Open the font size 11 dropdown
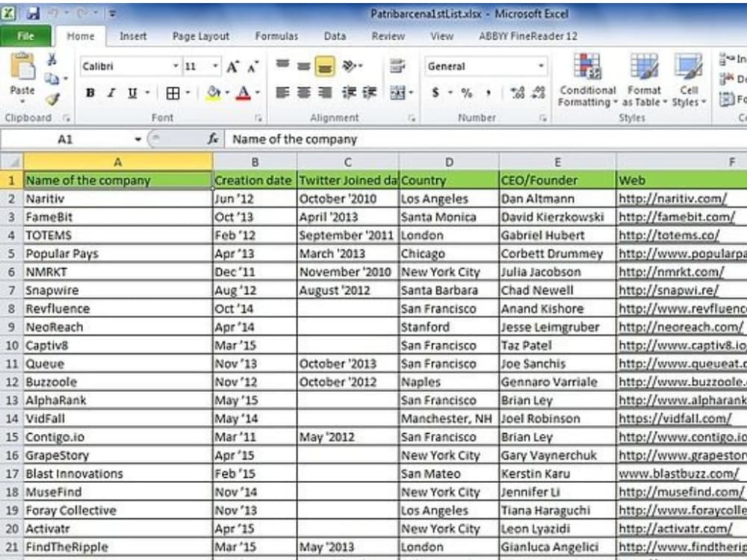 [x=215, y=66]
